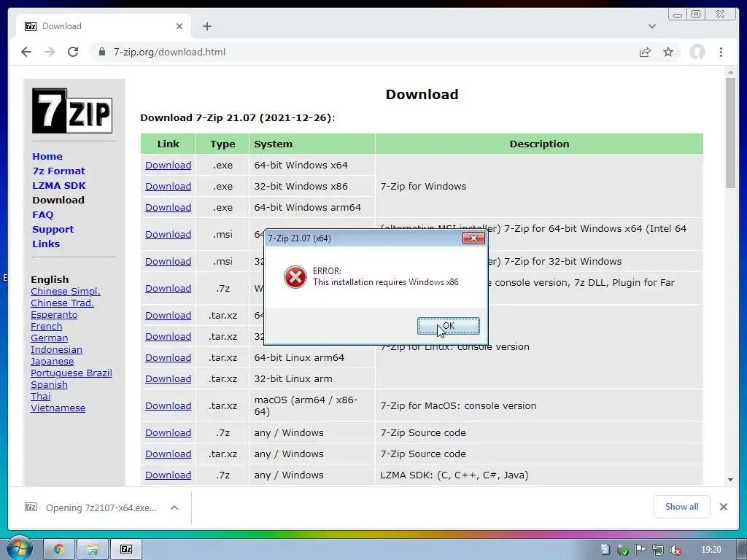Open Home in the sidebar
The width and height of the screenshot is (747, 560).
47,156
